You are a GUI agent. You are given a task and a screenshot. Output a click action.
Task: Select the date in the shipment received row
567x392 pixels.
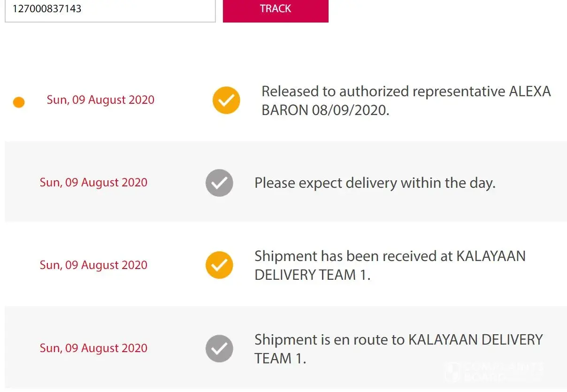point(93,265)
